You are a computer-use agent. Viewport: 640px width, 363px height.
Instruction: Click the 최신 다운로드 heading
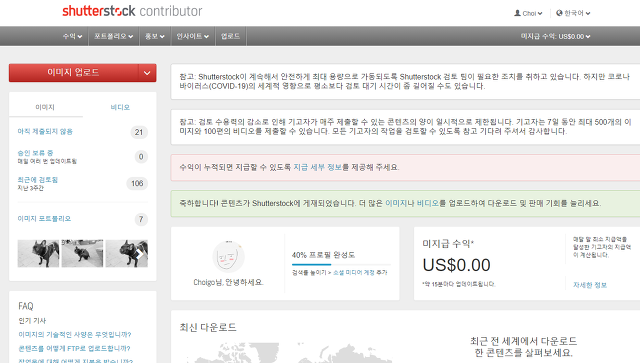208,327
